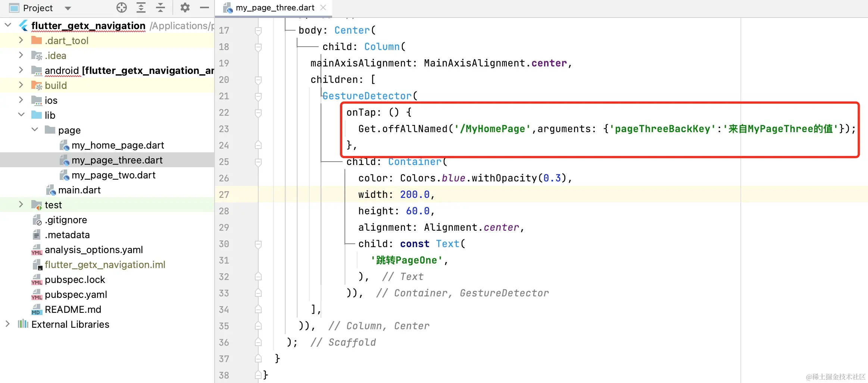Open the Project view dropdown

(x=68, y=8)
